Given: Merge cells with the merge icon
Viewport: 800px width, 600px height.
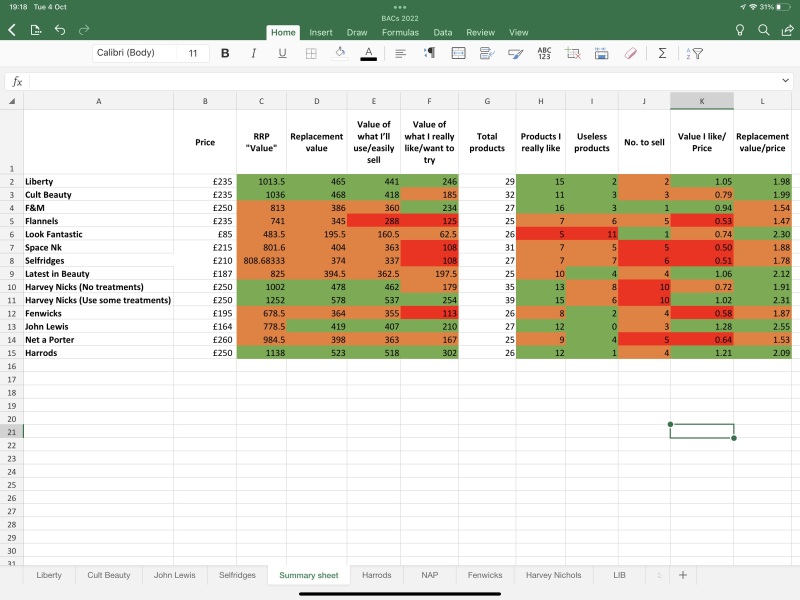Looking at the screenshot, I should tap(458, 53).
